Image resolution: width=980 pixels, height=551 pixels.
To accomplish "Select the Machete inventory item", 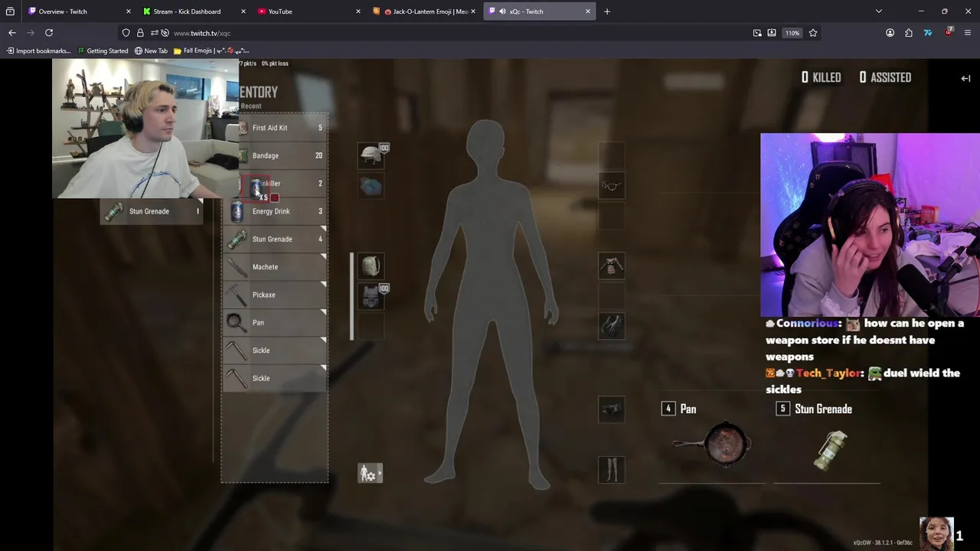I will pos(276,267).
